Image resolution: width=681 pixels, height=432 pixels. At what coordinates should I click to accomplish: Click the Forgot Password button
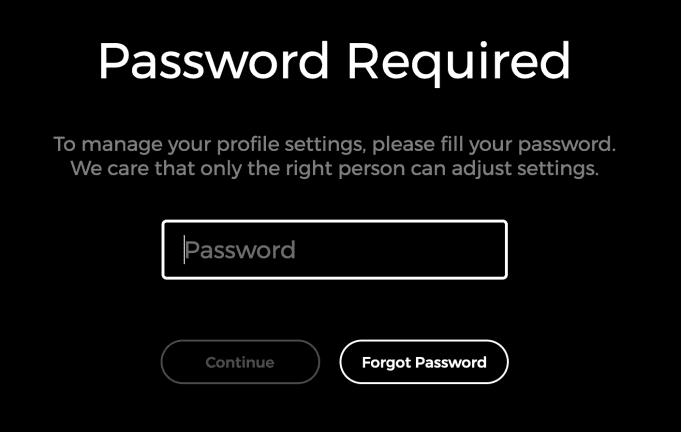pyautogui.click(x=424, y=362)
